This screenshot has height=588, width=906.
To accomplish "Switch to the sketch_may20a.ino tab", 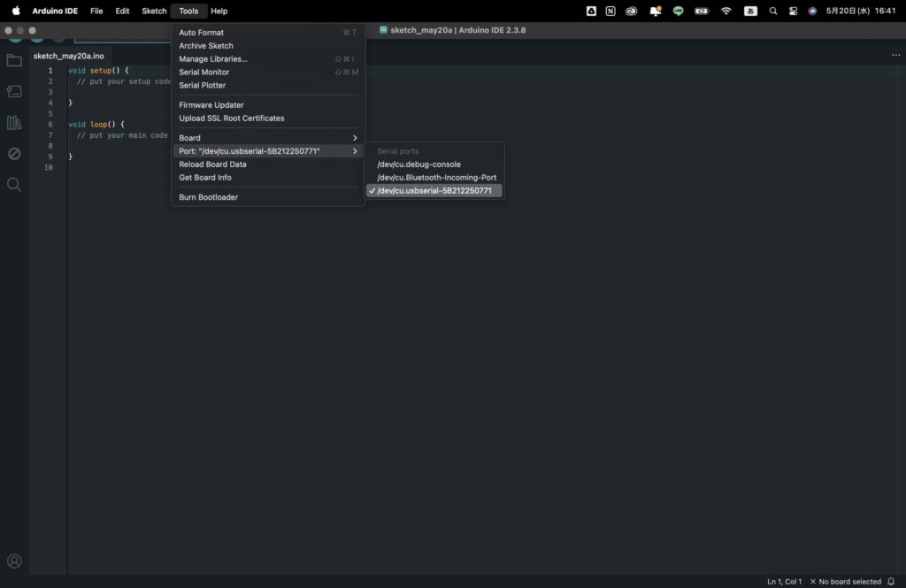I will click(x=69, y=56).
